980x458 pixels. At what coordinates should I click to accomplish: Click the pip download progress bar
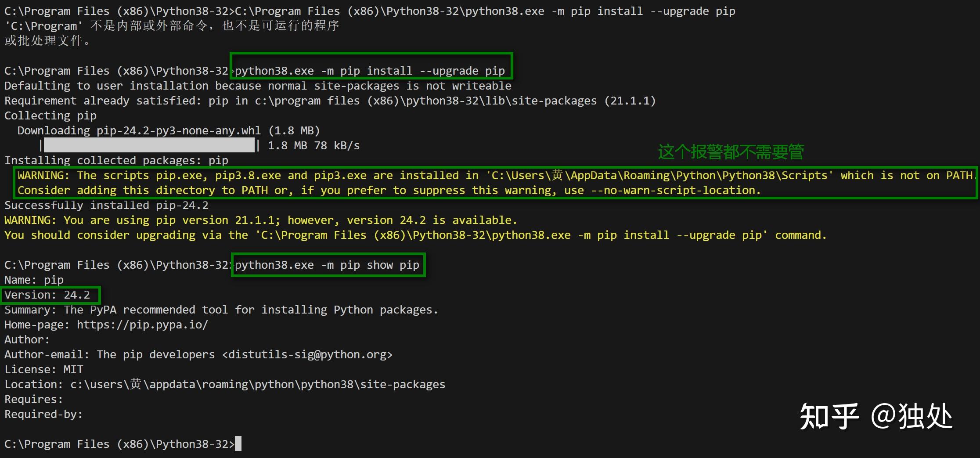pyautogui.click(x=149, y=145)
